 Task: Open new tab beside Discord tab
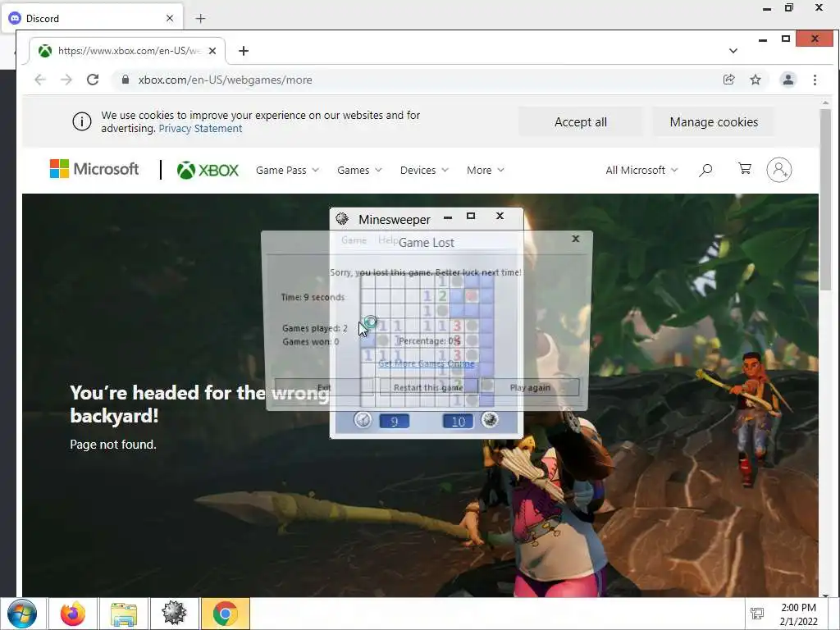pos(200,19)
